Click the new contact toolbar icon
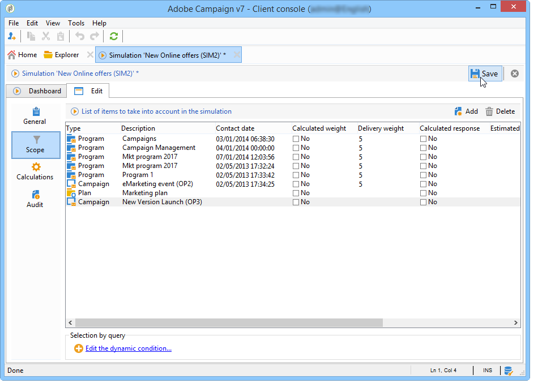 pyautogui.click(x=12, y=36)
